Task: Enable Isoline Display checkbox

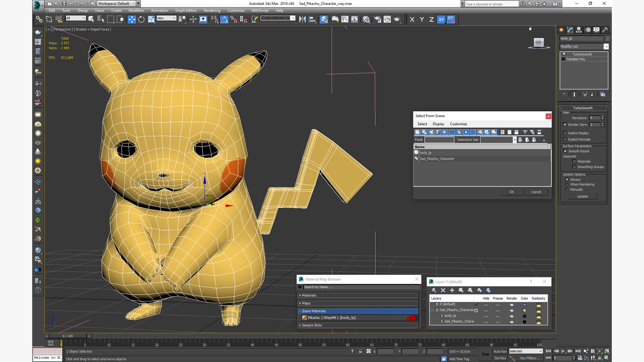Action: point(565,133)
